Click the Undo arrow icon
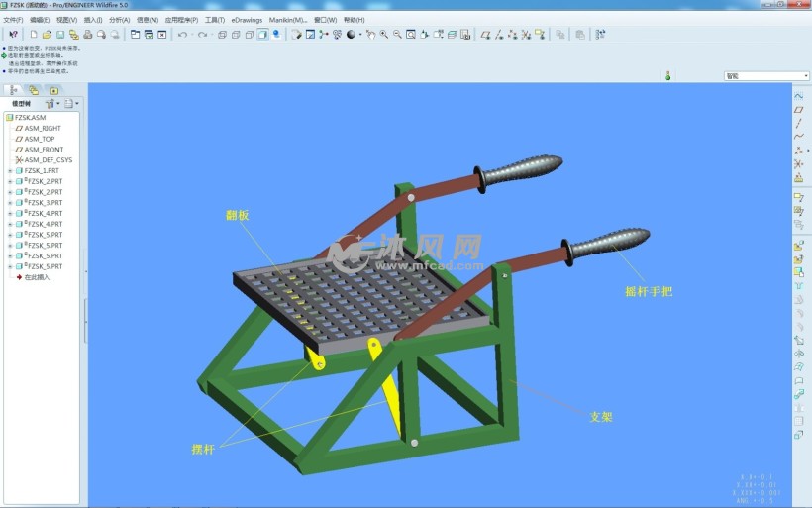This screenshot has width=812, height=508. click(181, 34)
